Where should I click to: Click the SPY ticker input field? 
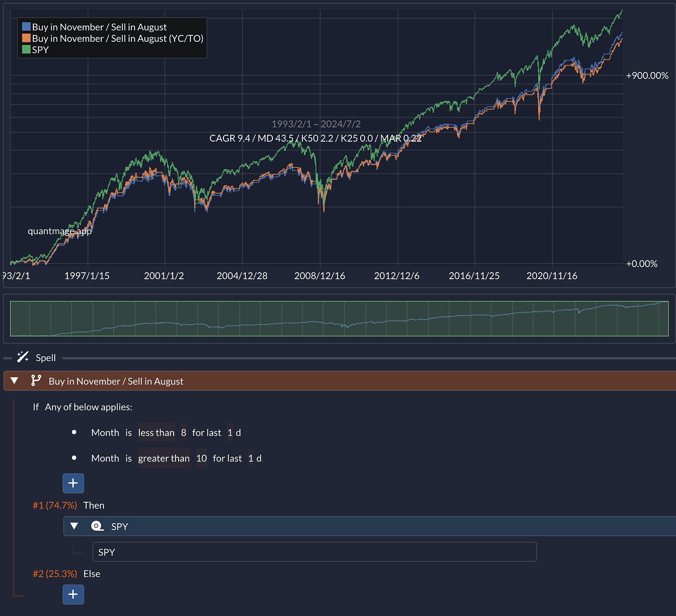(315, 552)
